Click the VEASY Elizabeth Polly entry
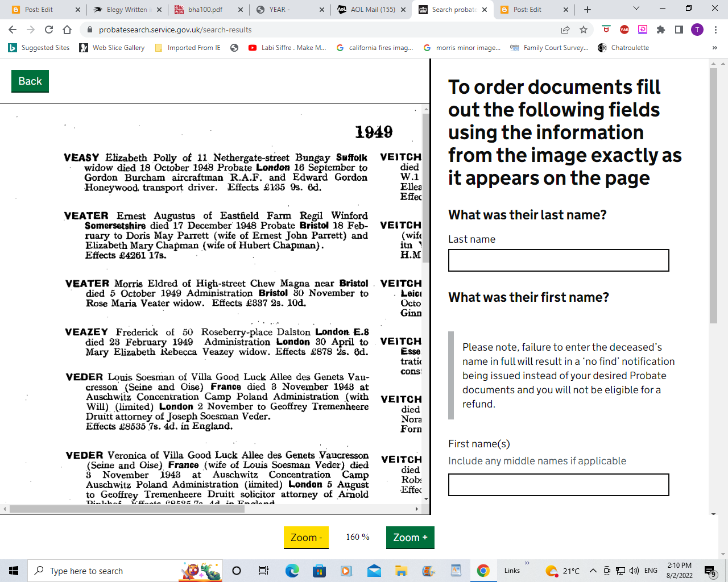728x582 pixels. coord(216,172)
